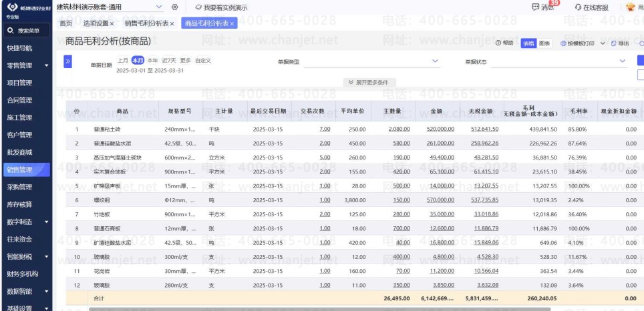Open the 单据类型 dropdown
Image resolution: width=644 pixels, height=311 pixels.
click(371, 61)
